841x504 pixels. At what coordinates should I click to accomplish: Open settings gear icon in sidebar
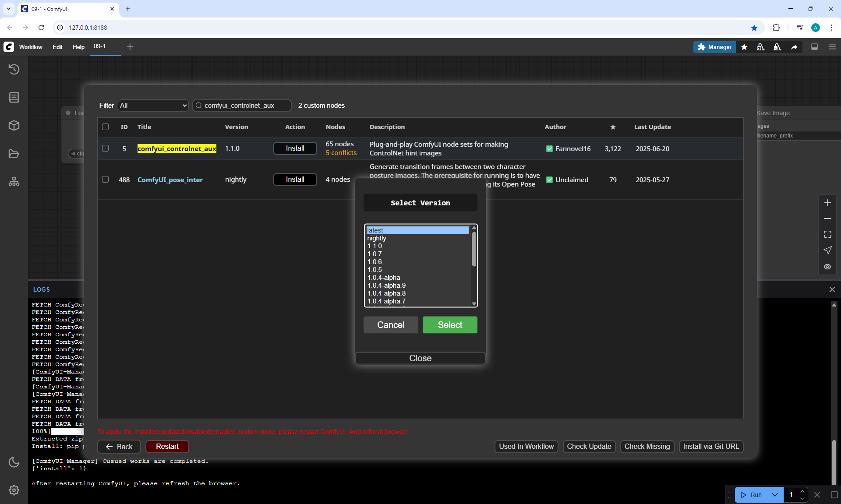(14, 490)
